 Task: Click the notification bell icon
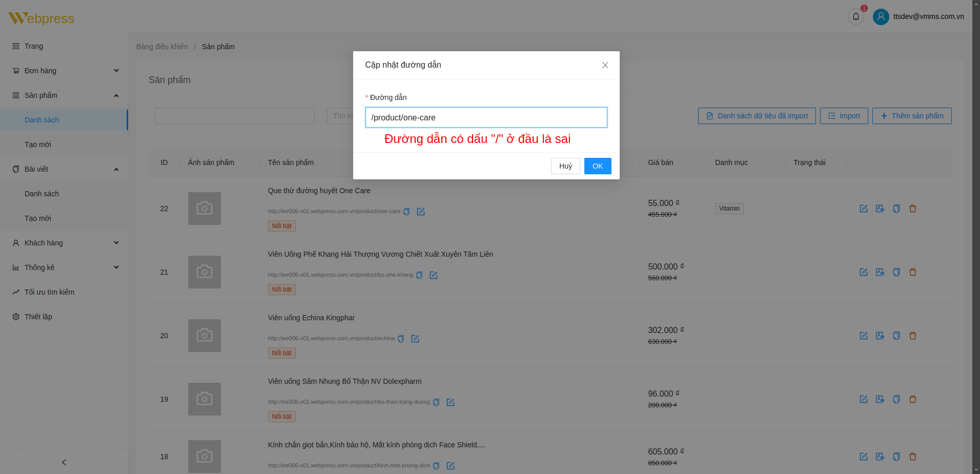(x=855, y=17)
